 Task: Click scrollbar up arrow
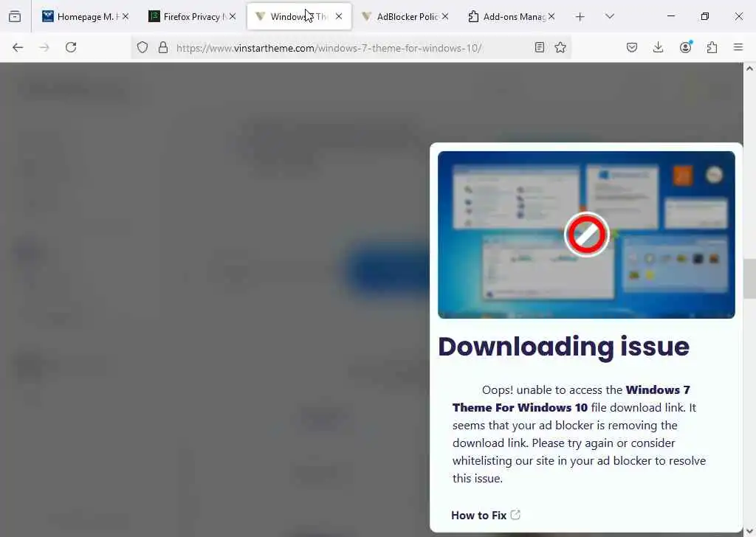click(x=749, y=69)
